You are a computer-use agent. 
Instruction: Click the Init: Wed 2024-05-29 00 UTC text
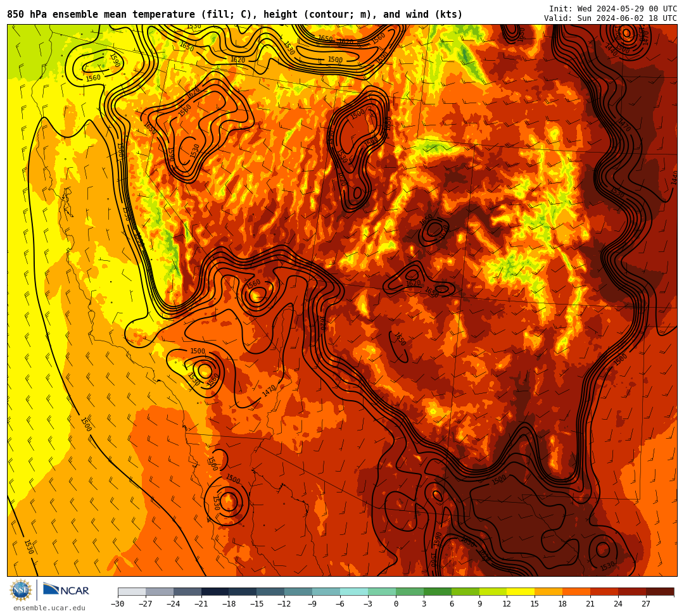click(613, 8)
